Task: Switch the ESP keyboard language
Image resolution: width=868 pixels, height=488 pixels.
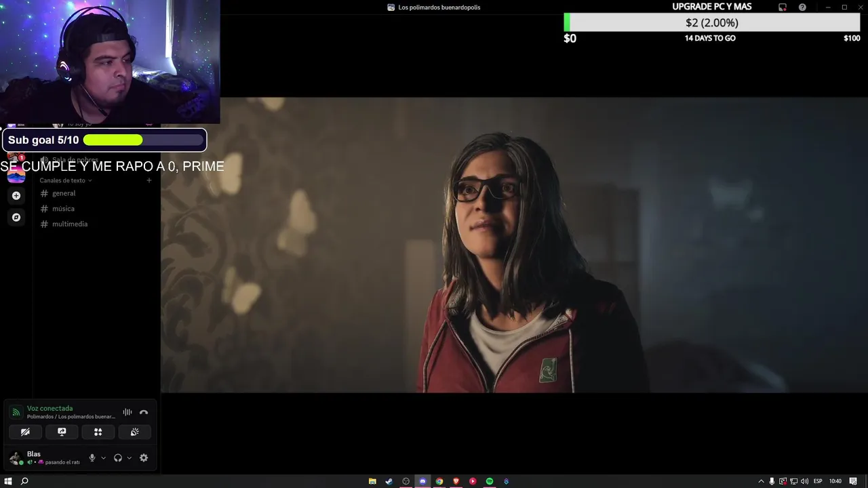Action: pyautogui.click(x=818, y=481)
